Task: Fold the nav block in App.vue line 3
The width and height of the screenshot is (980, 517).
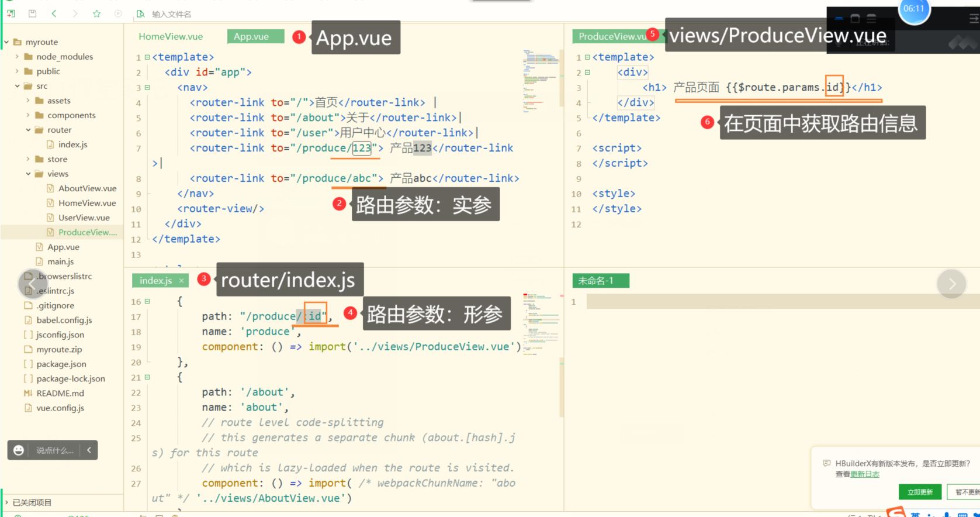Action: [147, 88]
